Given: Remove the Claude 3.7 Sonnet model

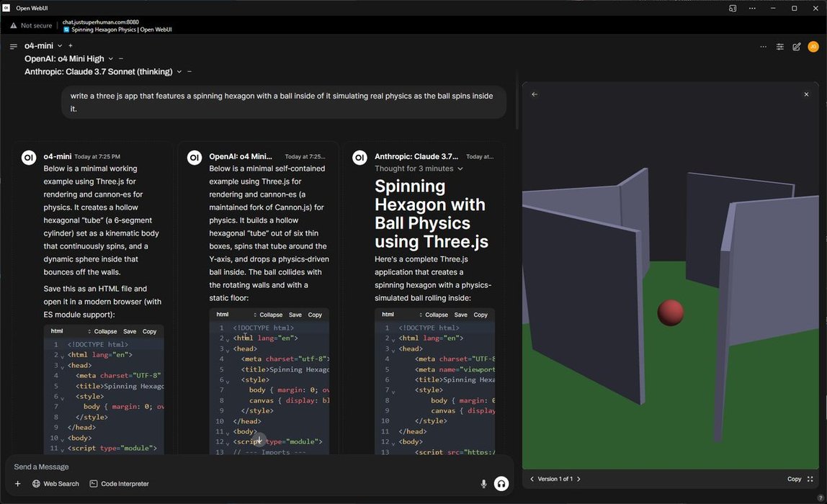Looking at the screenshot, I should tap(189, 72).
